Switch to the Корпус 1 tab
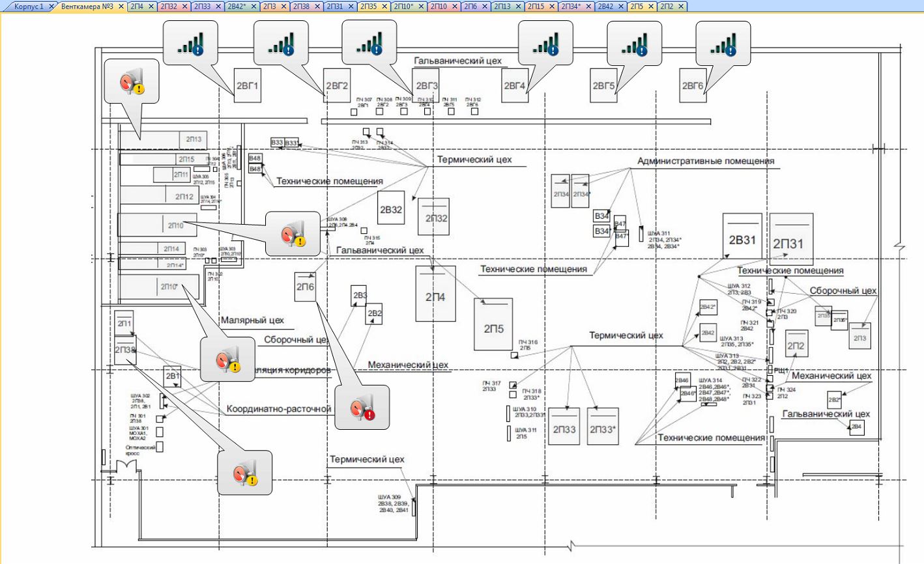924x564 pixels. pyautogui.click(x=29, y=6)
